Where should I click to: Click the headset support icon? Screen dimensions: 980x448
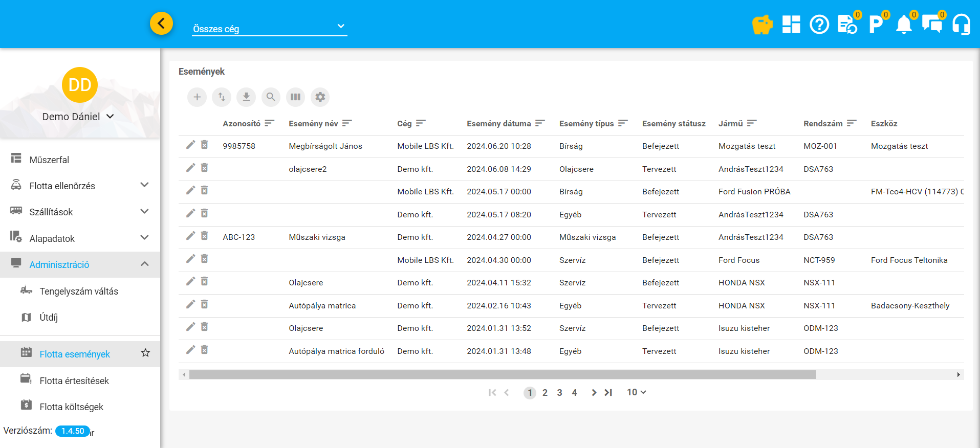tap(961, 24)
